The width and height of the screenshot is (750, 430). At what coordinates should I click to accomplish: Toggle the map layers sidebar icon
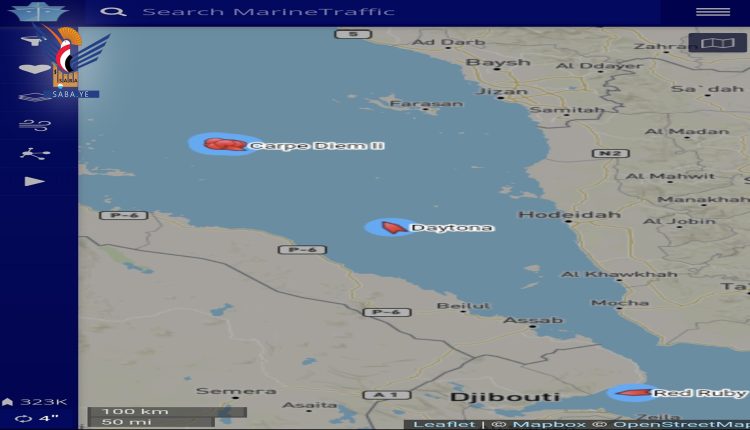click(x=35, y=97)
